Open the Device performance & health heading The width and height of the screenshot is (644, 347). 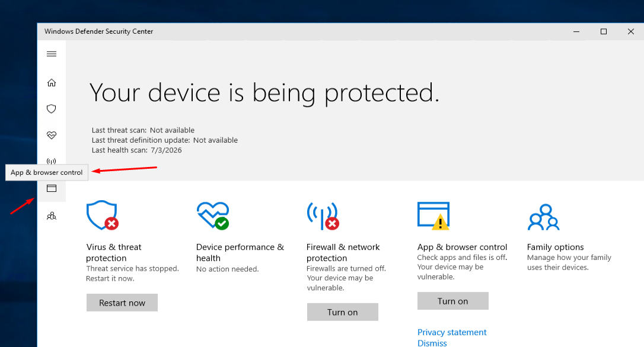pos(240,252)
